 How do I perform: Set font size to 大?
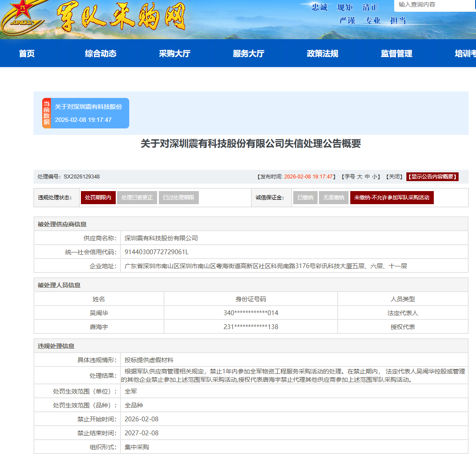tap(359, 177)
